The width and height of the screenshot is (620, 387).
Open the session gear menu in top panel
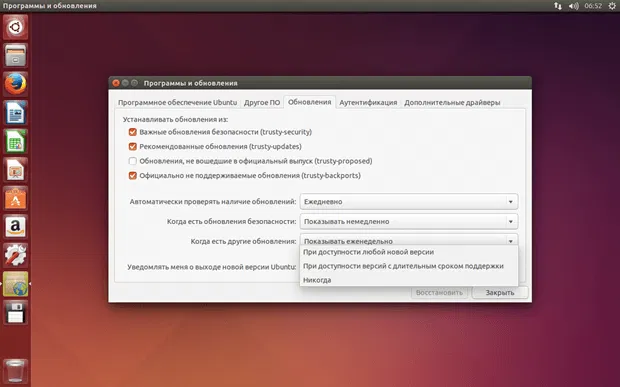click(611, 6)
